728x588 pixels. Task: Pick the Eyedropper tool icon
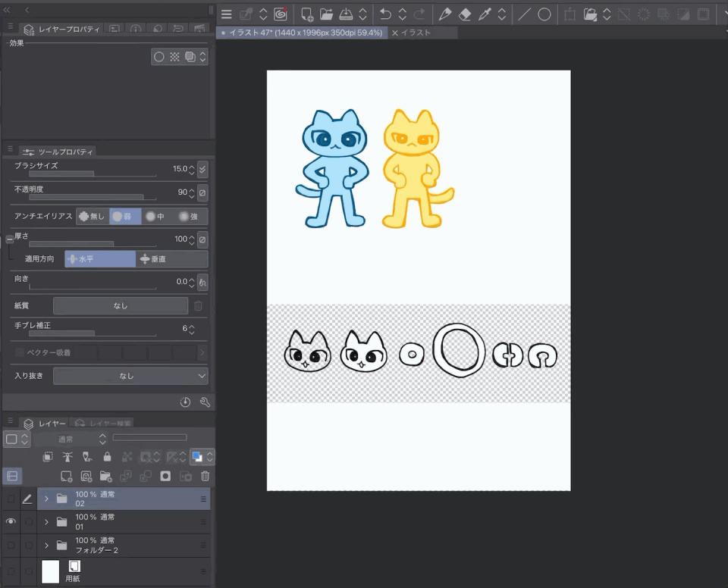click(485, 14)
